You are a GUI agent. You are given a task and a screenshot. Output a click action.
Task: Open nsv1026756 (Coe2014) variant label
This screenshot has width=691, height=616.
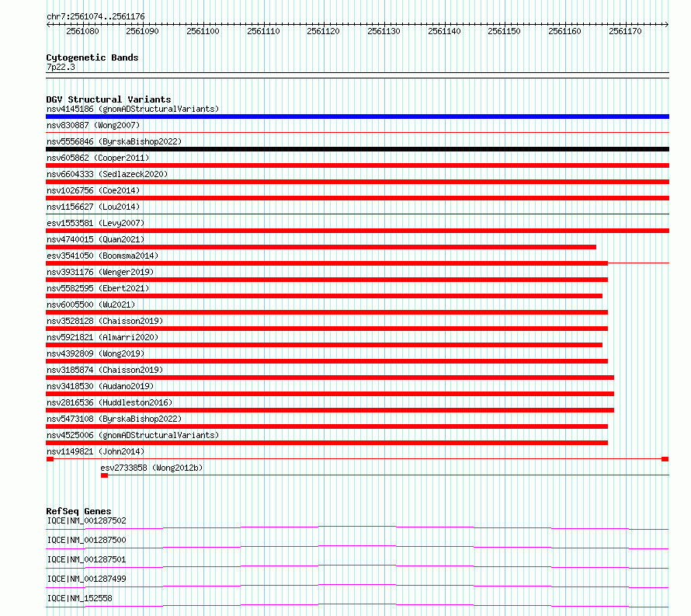pos(93,190)
